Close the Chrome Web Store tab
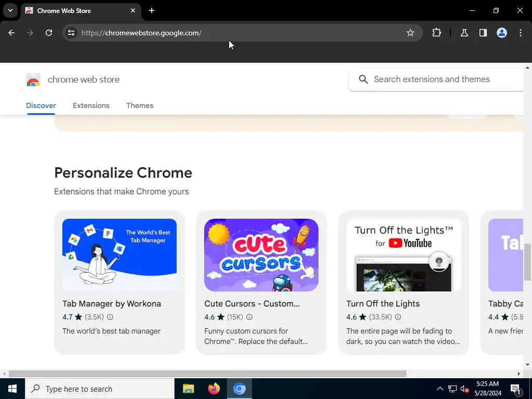532x399 pixels. (x=133, y=10)
